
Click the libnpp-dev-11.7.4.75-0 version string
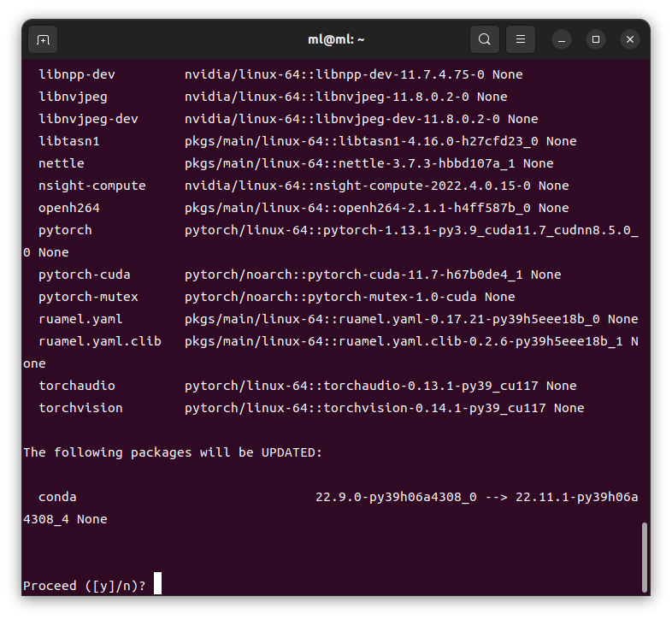pos(400,74)
